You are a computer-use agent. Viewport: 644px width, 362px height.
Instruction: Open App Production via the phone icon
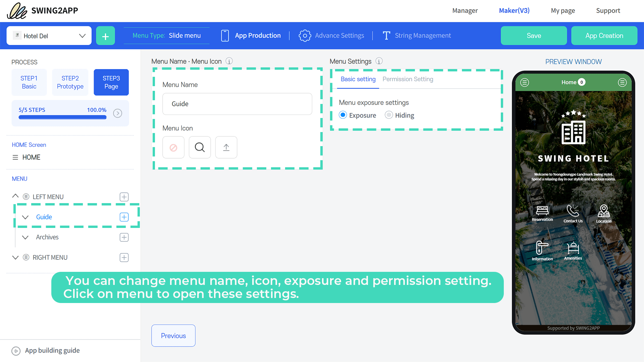[x=224, y=36]
